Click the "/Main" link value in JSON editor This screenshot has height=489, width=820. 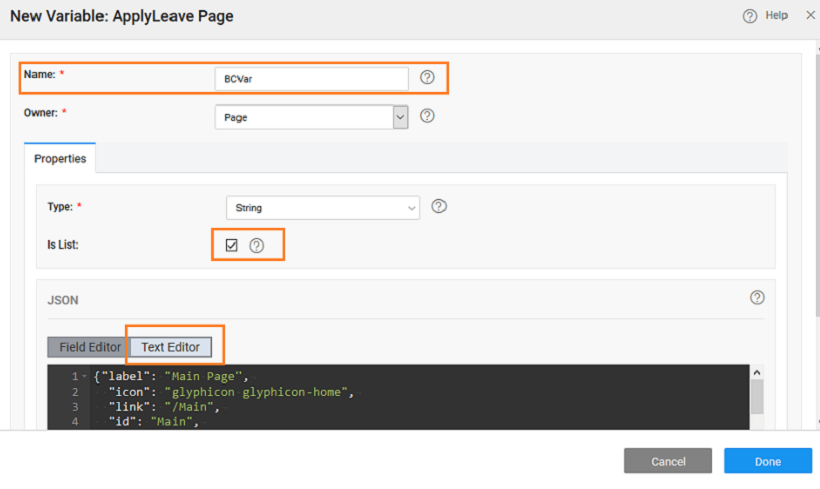[x=190, y=407]
